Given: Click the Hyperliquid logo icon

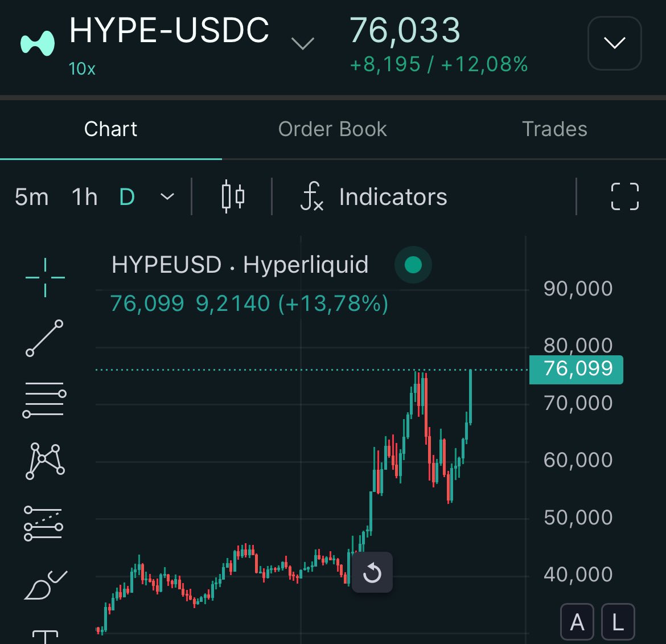Looking at the screenshot, I should 38,43.
